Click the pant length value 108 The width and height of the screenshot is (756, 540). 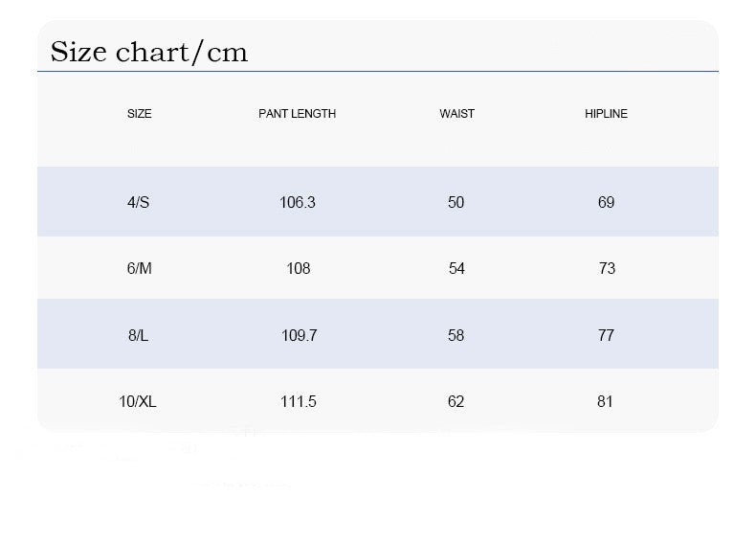tap(299, 268)
